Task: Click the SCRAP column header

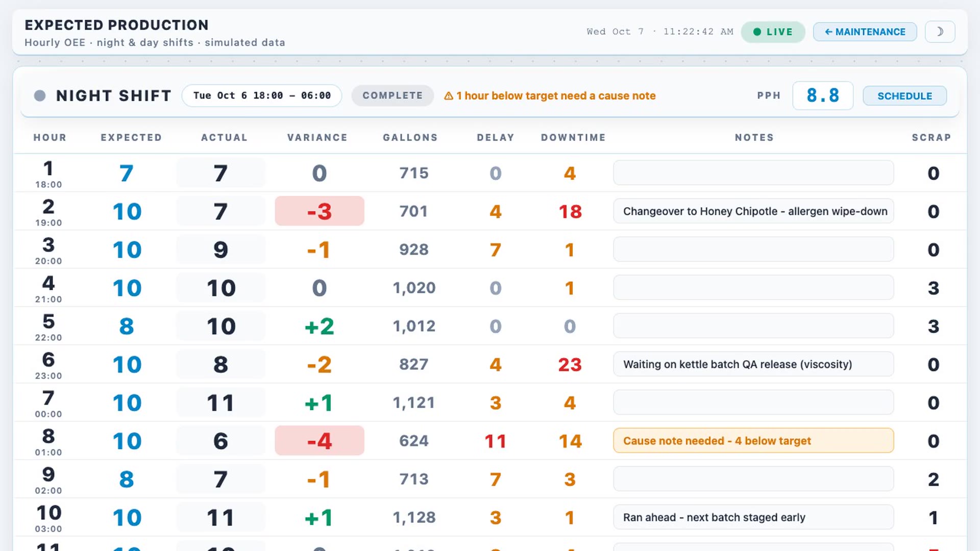Action: pos(932,138)
